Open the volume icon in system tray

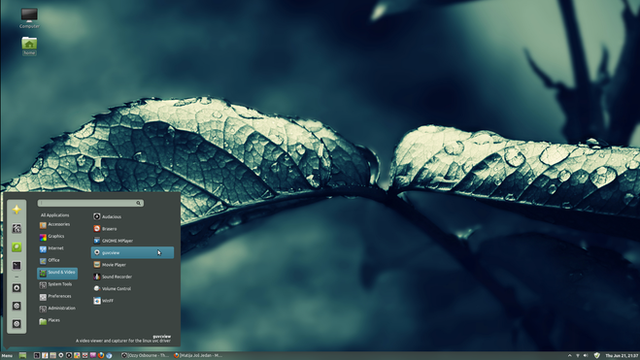tap(586, 356)
